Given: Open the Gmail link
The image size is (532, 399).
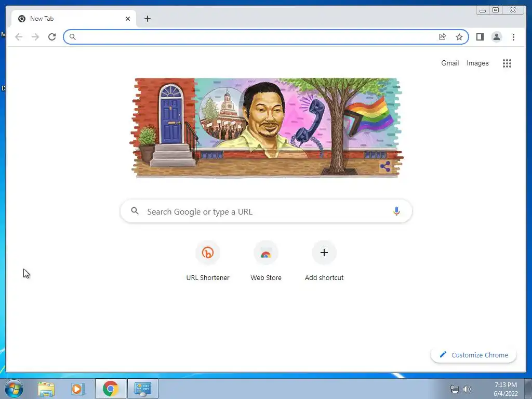Looking at the screenshot, I should pyautogui.click(x=450, y=63).
